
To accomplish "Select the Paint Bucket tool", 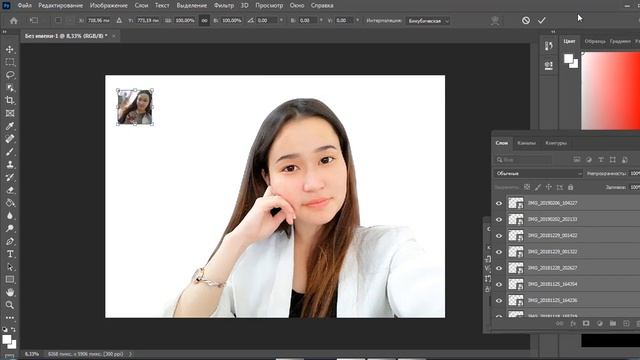I will 10,203.
